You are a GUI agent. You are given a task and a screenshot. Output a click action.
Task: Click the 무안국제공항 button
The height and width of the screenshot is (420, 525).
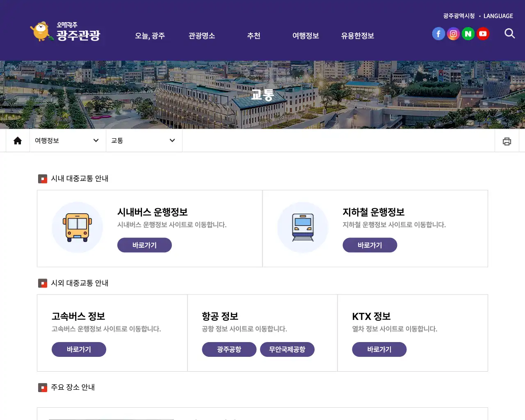[287, 349]
